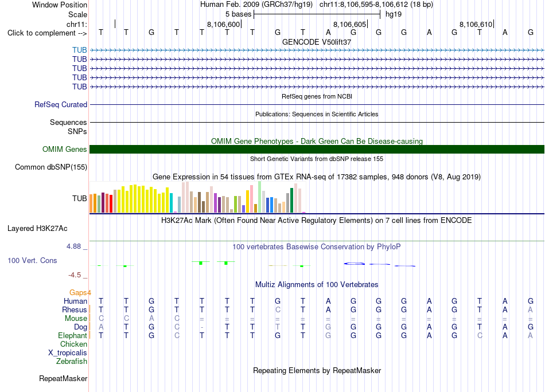Click the faded C base in Rhesus row
The image size is (545, 392).
point(278,309)
